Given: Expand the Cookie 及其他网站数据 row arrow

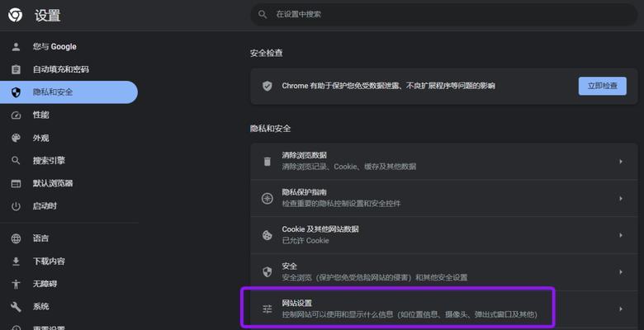Looking at the screenshot, I should pyautogui.click(x=621, y=235).
